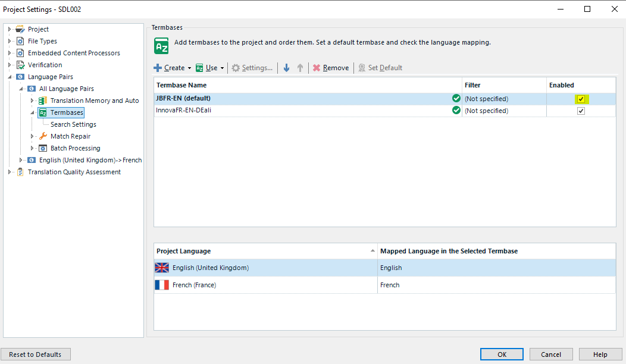Click the Language Pairs icon
The height and width of the screenshot is (364, 626).
click(x=20, y=77)
